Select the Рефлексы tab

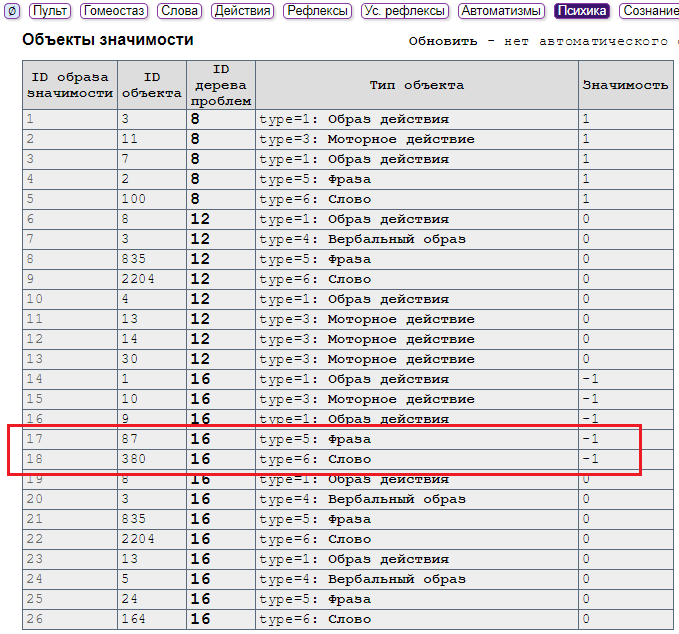pyautogui.click(x=317, y=11)
